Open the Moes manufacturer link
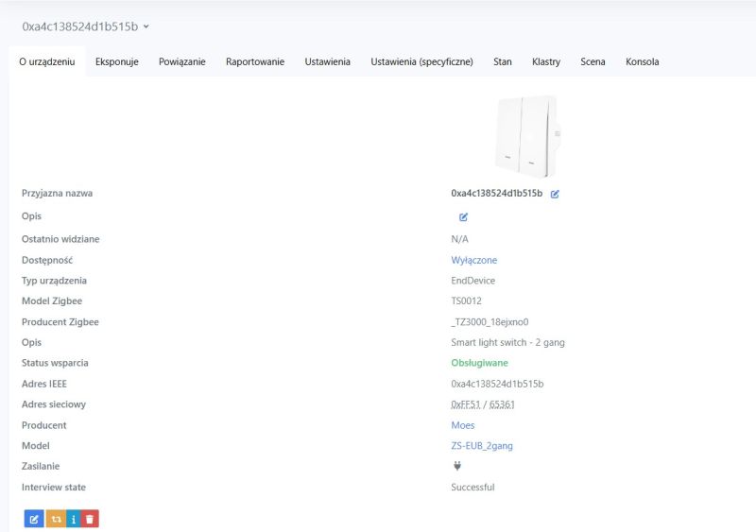This screenshot has height=532, width=756. (x=463, y=425)
